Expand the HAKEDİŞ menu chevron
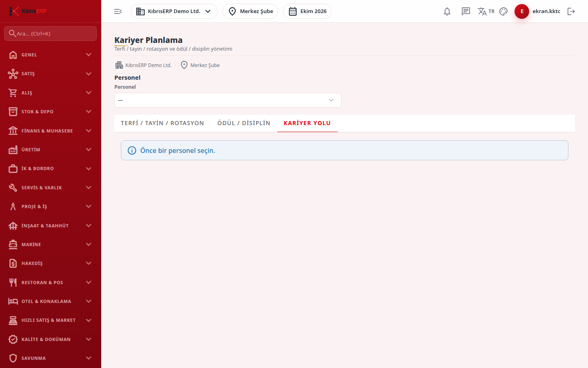This screenshot has width=588, height=368. (89, 263)
